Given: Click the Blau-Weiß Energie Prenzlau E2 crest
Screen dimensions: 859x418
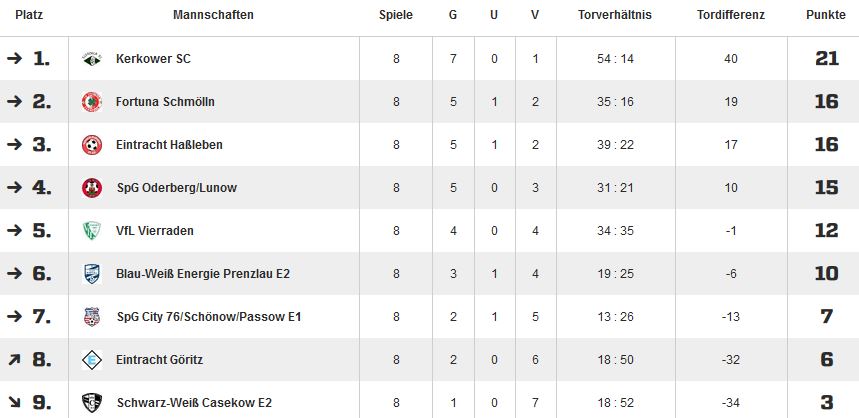Looking at the screenshot, I should [92, 274].
